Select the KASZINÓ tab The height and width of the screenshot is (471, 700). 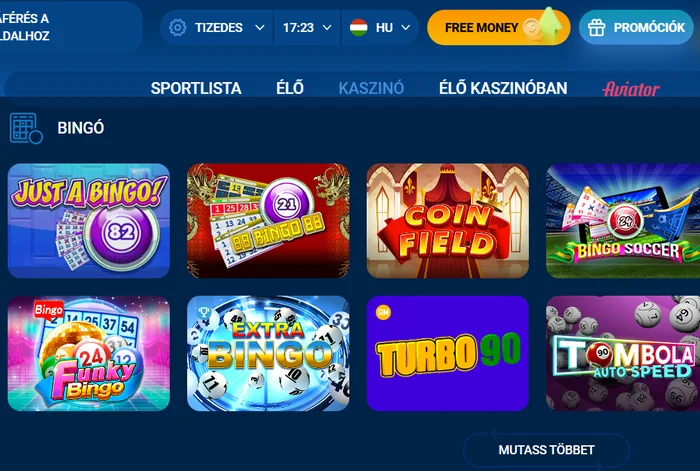pos(371,88)
